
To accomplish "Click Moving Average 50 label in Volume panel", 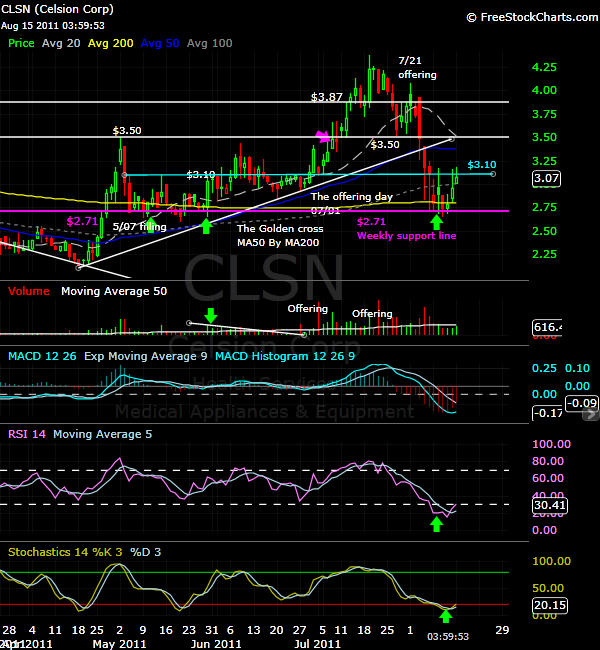I will click(114, 291).
